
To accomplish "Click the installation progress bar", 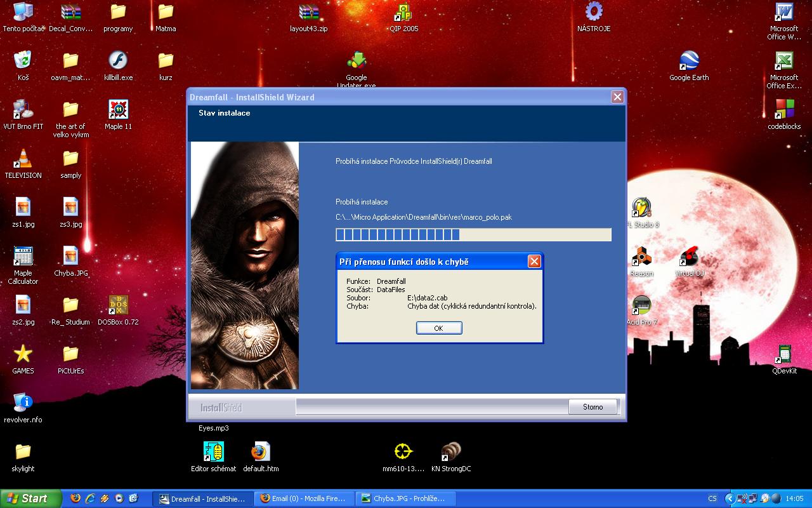I will [473, 235].
